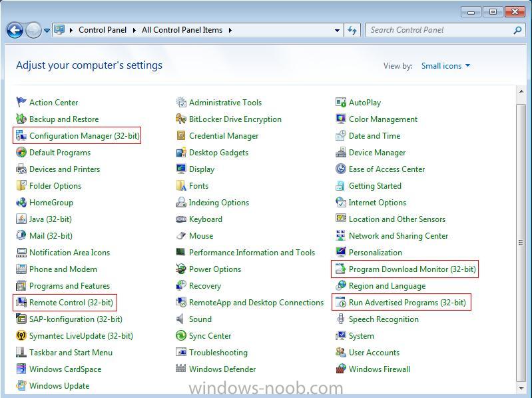Viewport: 532px width, 398px height.
Task: Click the Control Panel address bar icon
Action: [x=59, y=29]
